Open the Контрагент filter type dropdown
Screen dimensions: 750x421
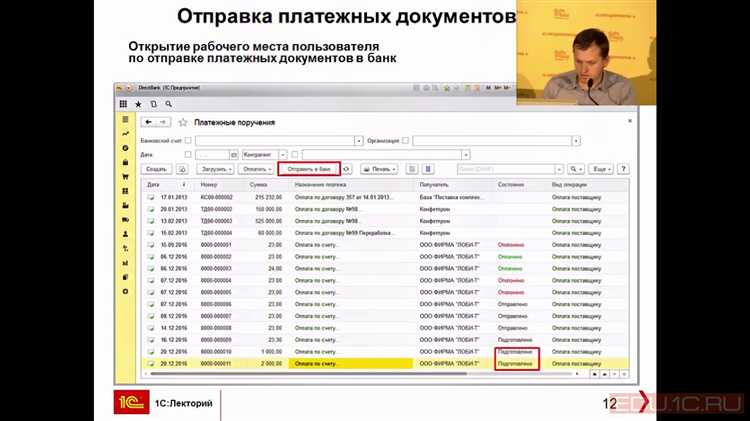click(283, 155)
